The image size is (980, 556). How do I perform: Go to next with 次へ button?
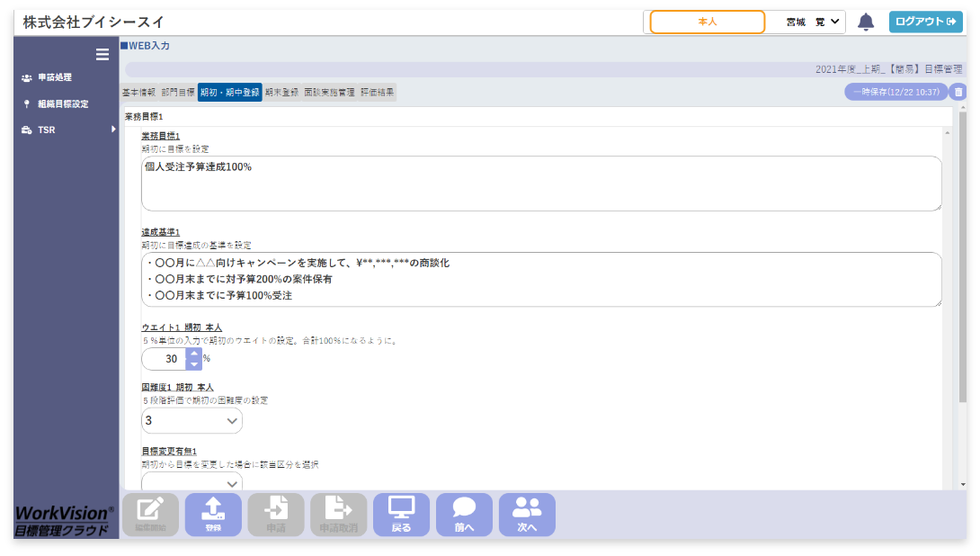[527, 515]
